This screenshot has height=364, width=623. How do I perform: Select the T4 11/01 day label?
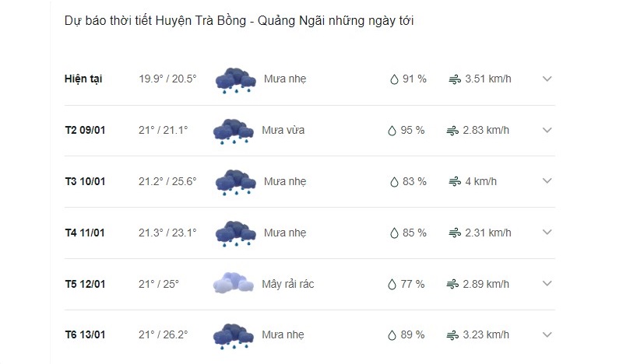pos(85,233)
